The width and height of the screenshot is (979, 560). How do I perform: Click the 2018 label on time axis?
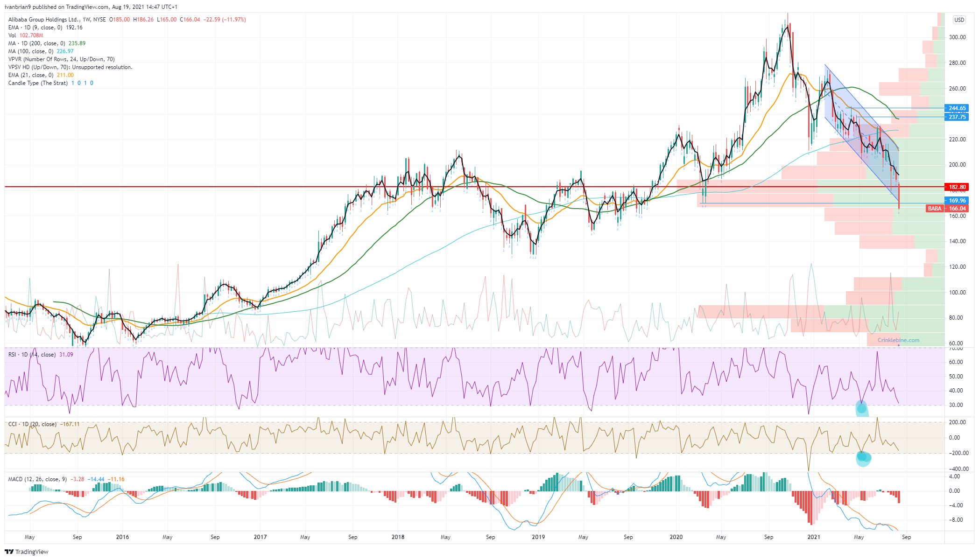pos(398,537)
